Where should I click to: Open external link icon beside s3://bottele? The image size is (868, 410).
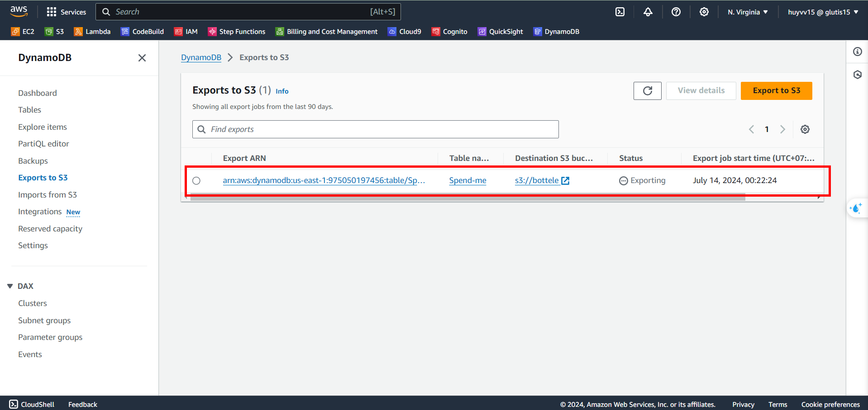click(565, 180)
